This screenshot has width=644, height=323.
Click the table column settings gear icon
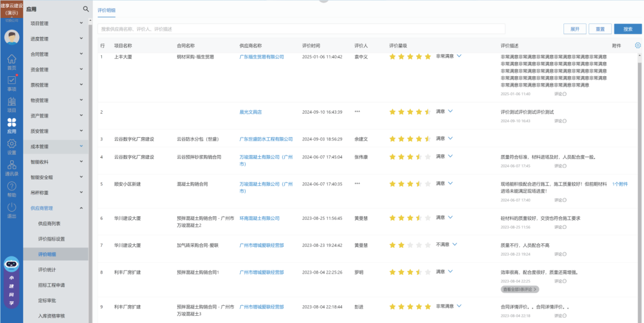637,45
